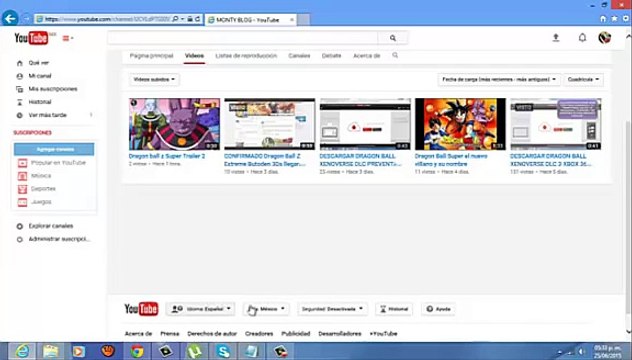Screen dimensions: 632x360
Task: Click the upload arrow icon
Action: pyautogui.click(x=556, y=38)
